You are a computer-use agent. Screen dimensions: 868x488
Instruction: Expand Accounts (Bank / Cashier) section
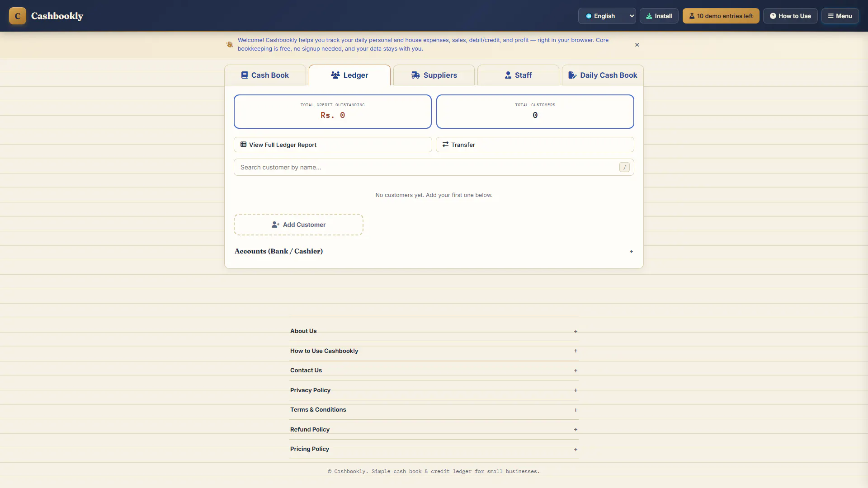(434, 251)
